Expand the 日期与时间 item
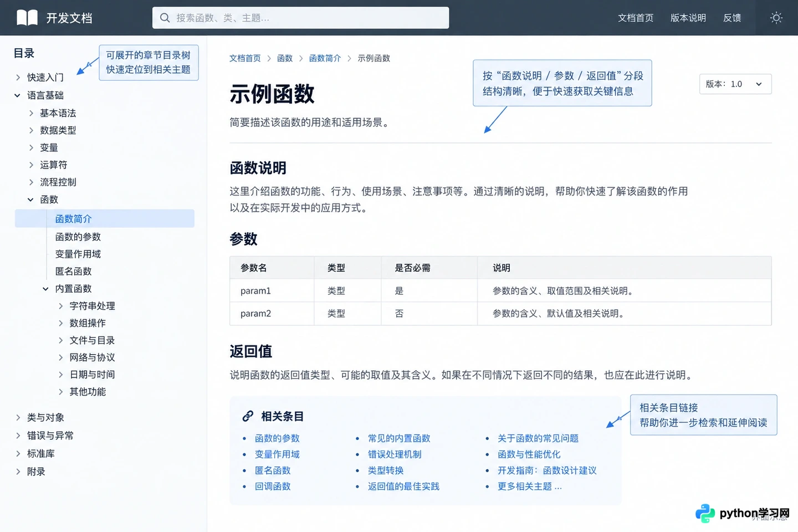This screenshot has height=532, width=798. pyautogui.click(x=61, y=375)
